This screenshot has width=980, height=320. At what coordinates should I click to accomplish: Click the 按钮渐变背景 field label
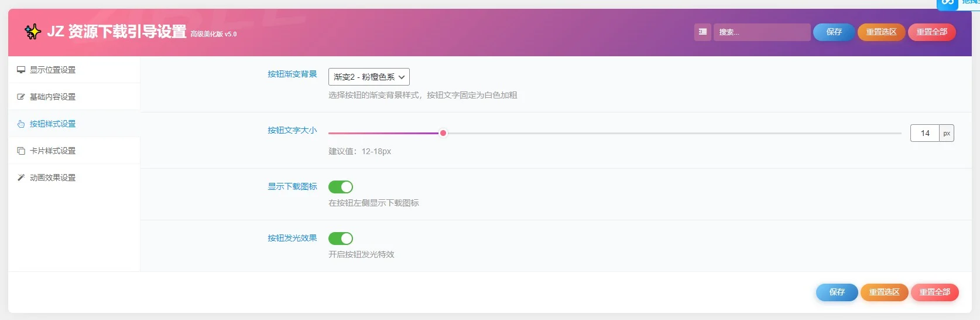292,74
